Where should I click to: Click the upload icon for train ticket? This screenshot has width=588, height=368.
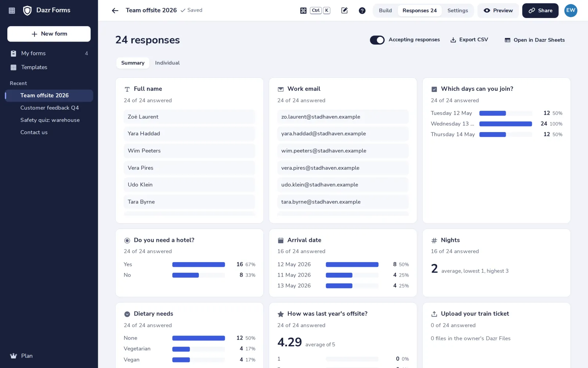[434, 314]
